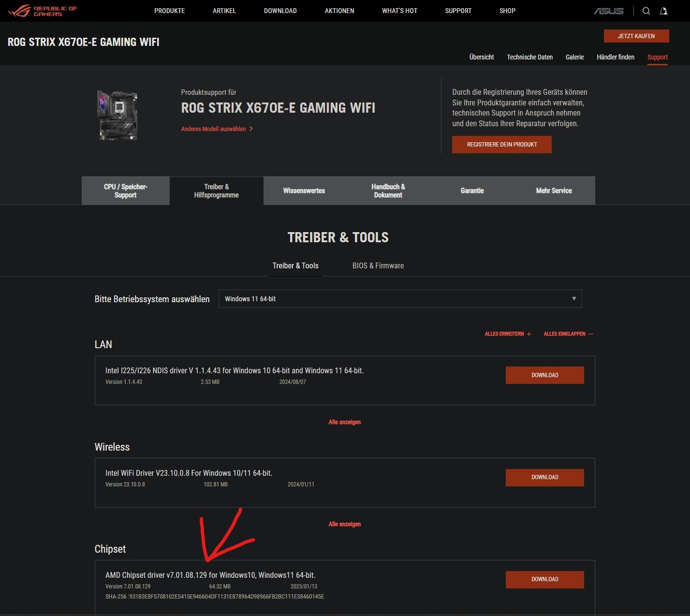Image resolution: width=690 pixels, height=616 pixels.
Task: Click the LAN section heading
Action: (103, 345)
